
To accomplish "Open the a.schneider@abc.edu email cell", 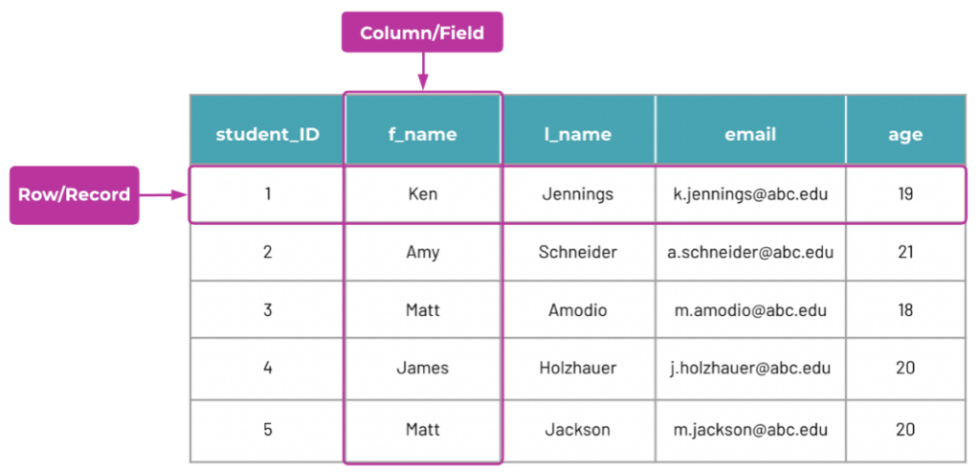I will (x=750, y=253).
